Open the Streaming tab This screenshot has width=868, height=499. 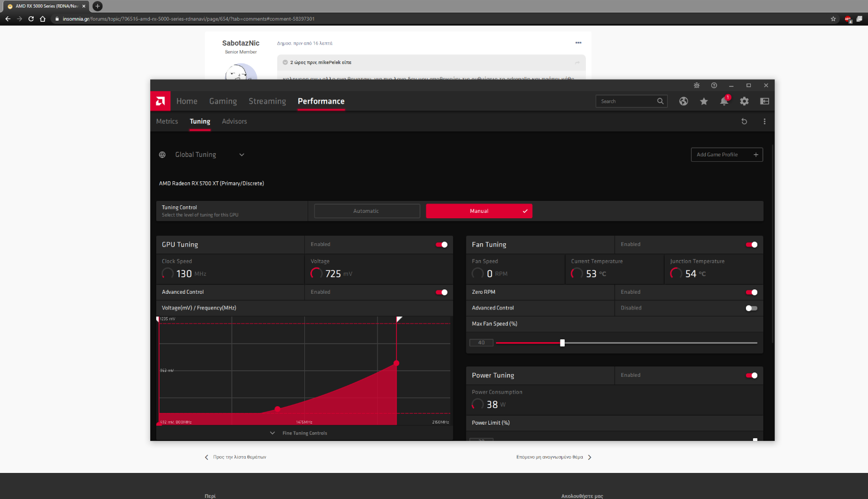267,102
